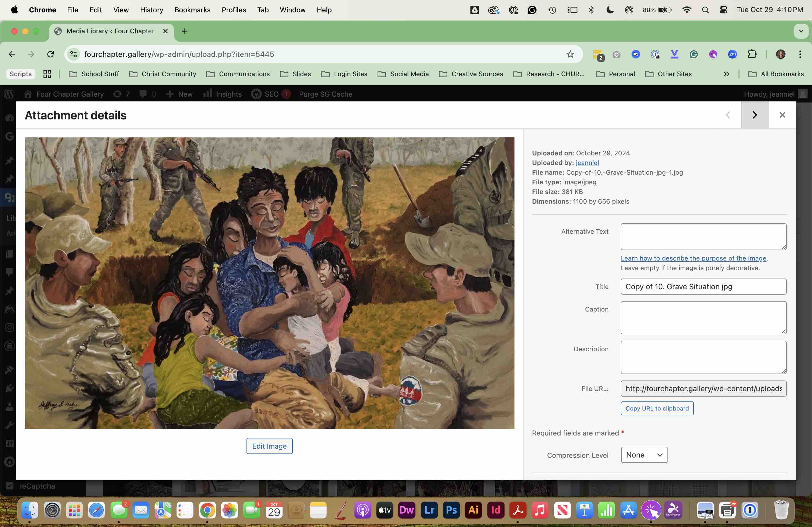Click the WordPress logo in admin bar

coord(9,94)
